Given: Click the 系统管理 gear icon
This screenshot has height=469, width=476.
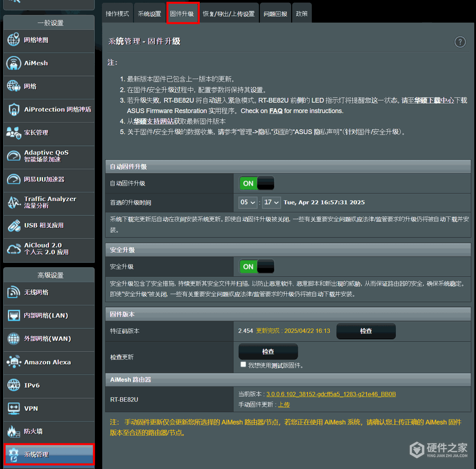Looking at the screenshot, I should pos(13,455).
